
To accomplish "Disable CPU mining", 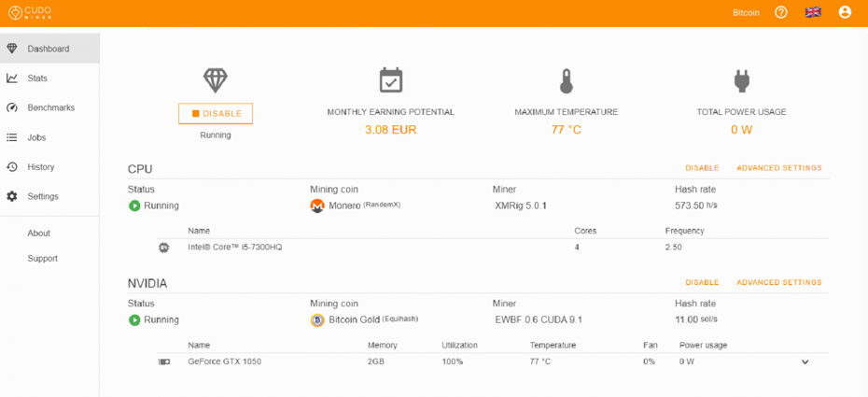I will coord(702,168).
